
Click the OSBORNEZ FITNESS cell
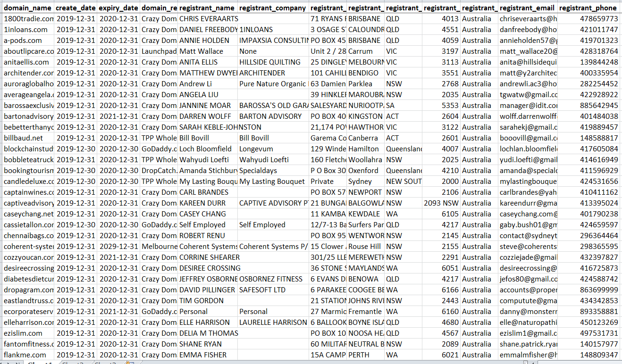click(x=273, y=279)
